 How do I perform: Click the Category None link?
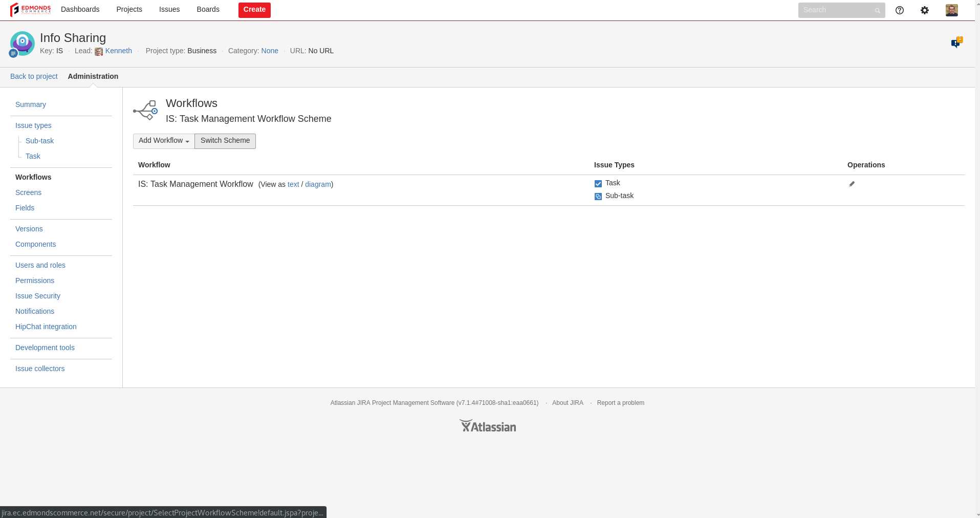270,51
